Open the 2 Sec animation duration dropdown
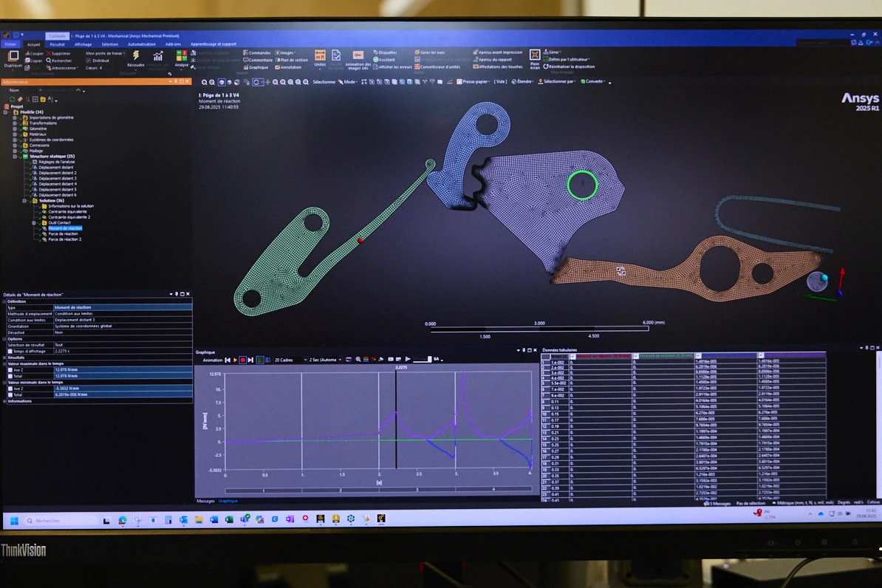This screenshot has height=588, width=882. click(x=325, y=360)
